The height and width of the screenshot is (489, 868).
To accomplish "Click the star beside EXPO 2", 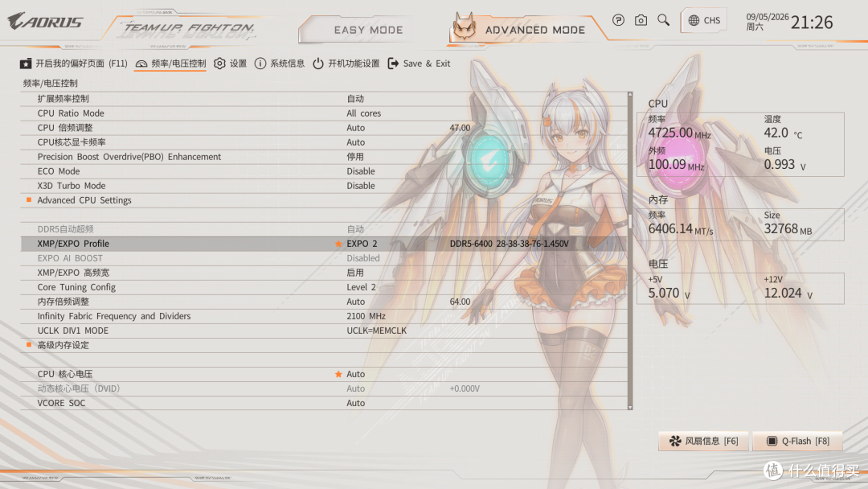I will point(338,244).
